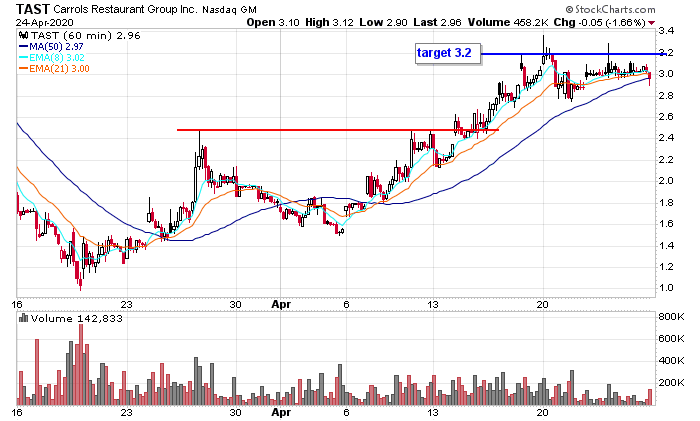
Task: Click the volume bars icon in the volume legend
Action: click(x=23, y=318)
